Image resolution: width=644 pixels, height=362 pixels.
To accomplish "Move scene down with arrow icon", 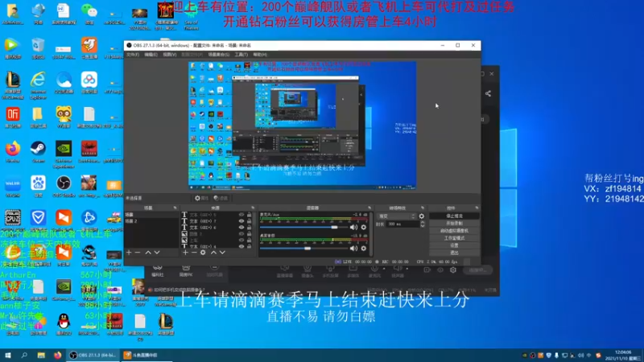I will (157, 253).
